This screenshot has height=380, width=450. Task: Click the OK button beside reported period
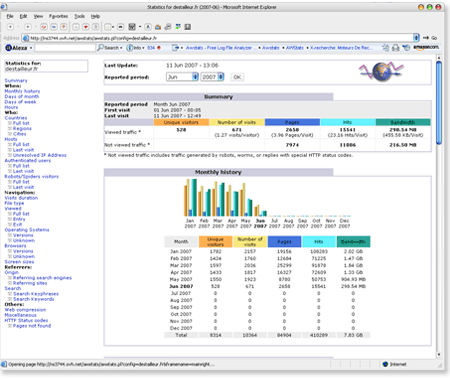coord(237,77)
